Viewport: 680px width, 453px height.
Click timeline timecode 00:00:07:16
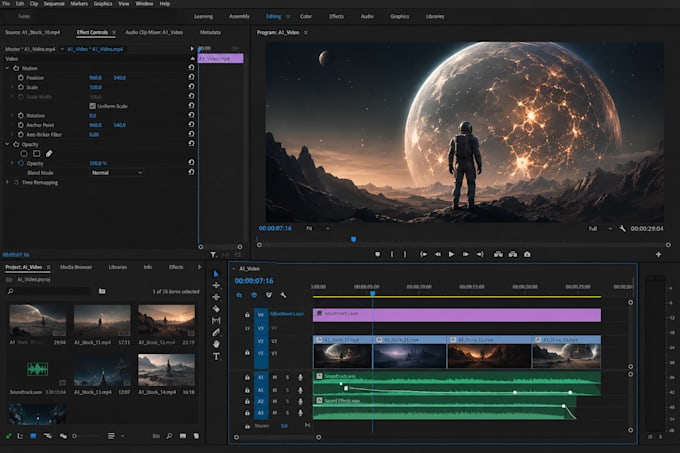254,281
